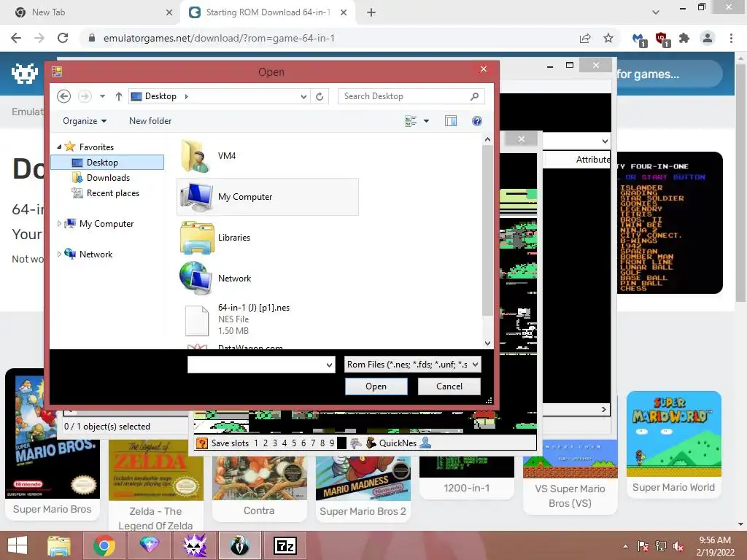Open Windows Start button

[x=18, y=545]
